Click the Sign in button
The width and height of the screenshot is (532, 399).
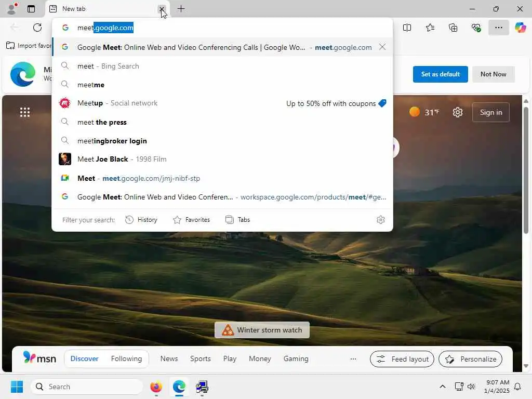pos(491,112)
